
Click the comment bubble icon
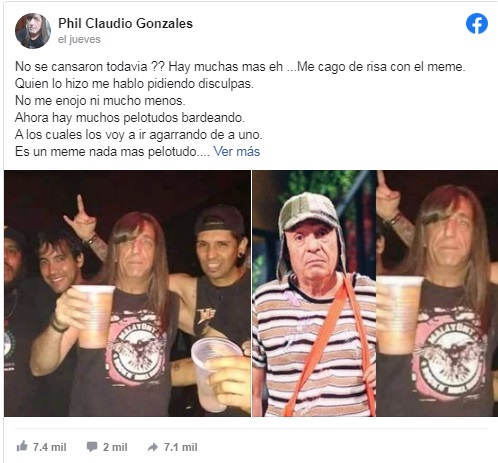[92, 447]
